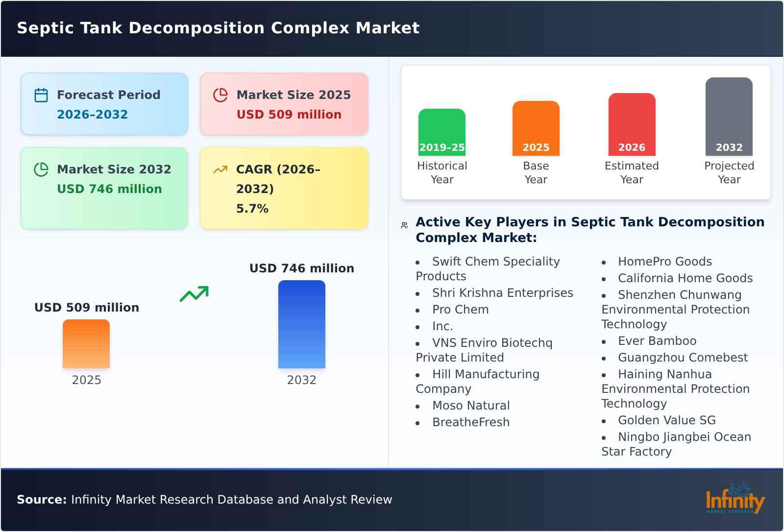Select the pie chart icon beside Market Size 2025
This screenshot has height=532, width=784.
[x=220, y=95]
